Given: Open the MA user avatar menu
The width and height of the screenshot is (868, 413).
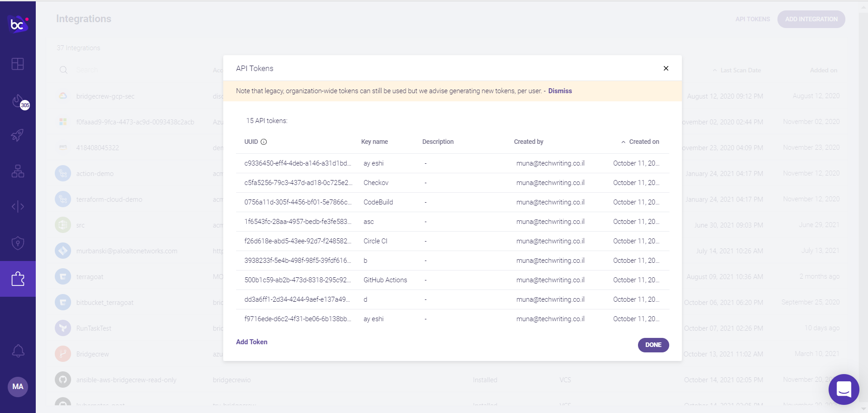Looking at the screenshot, I should (18, 387).
